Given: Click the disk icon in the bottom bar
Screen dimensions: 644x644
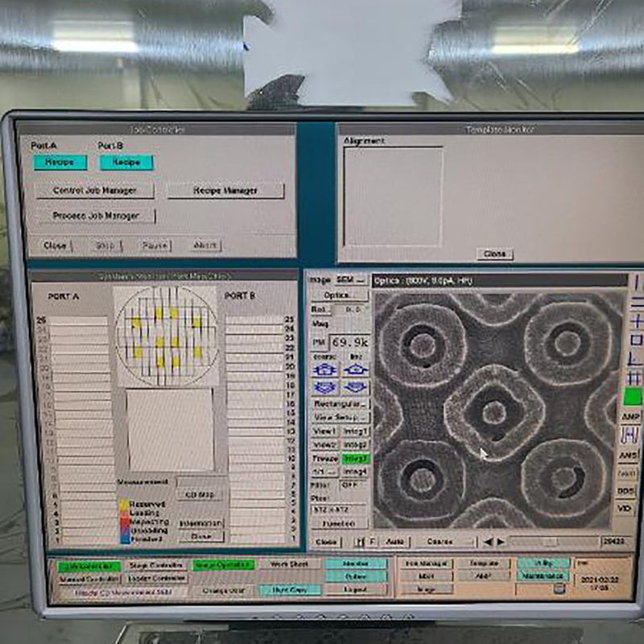Looking at the screenshot, I should tap(559, 588).
